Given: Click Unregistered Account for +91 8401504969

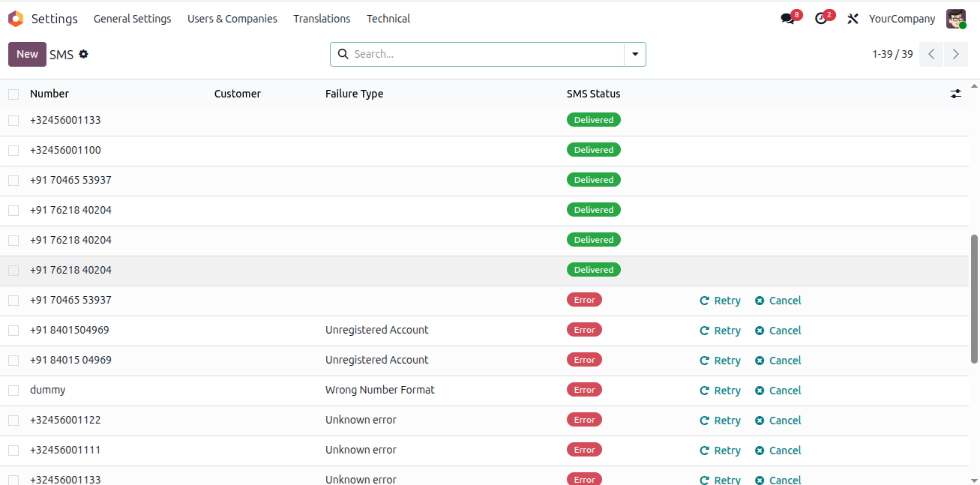Looking at the screenshot, I should coord(377,330).
